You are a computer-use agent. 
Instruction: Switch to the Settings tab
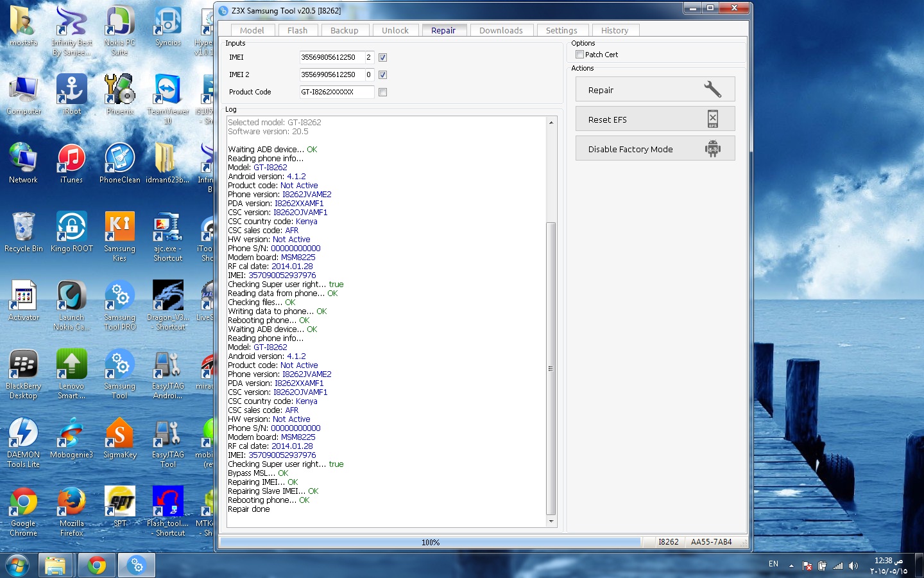[561, 30]
